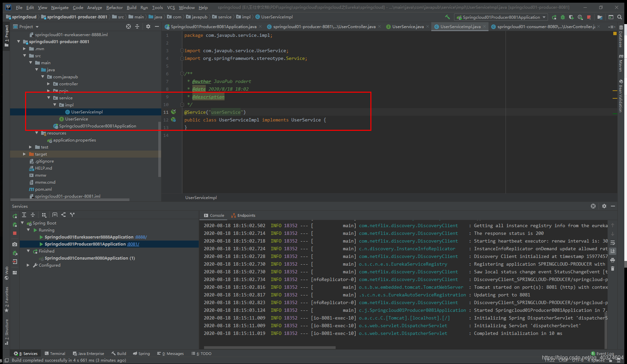Expand the controller package
Image resolution: width=627 pixels, height=364 pixels.
coord(49,84)
